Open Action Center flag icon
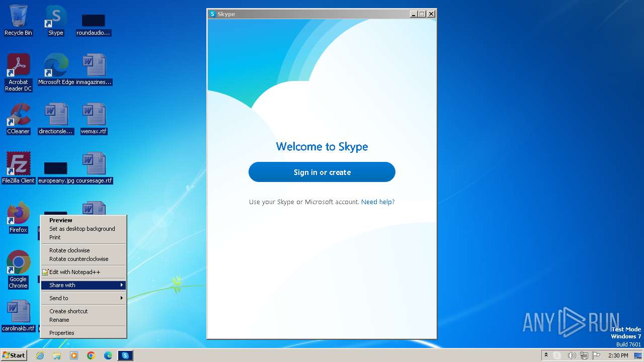The width and height of the screenshot is (644, 362). coord(596,355)
